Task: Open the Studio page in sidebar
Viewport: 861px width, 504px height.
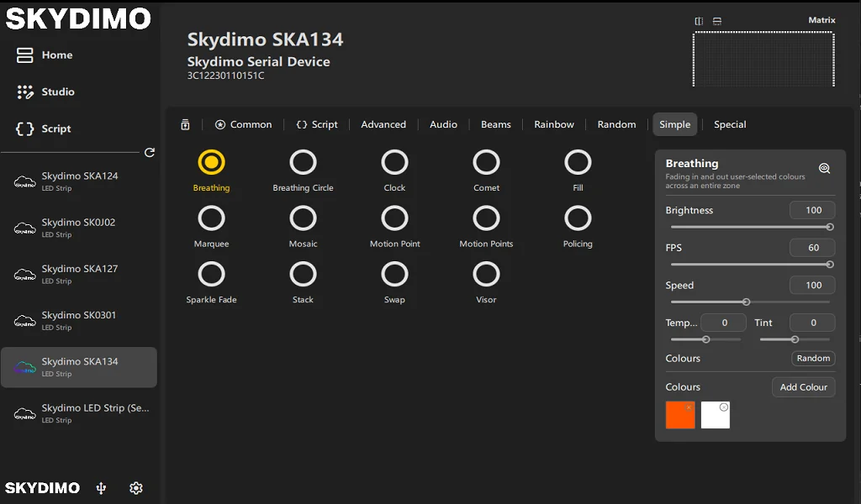Action: (x=57, y=92)
